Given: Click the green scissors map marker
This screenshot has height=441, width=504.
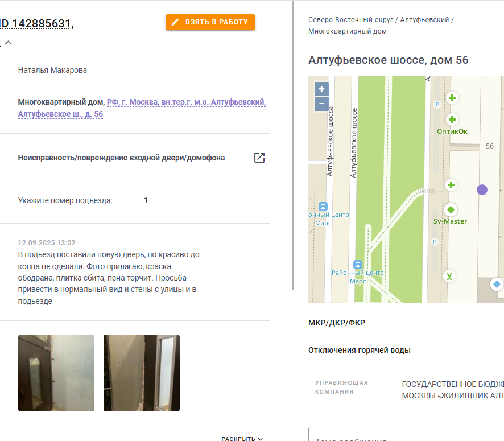Looking at the screenshot, I should pos(449,276).
